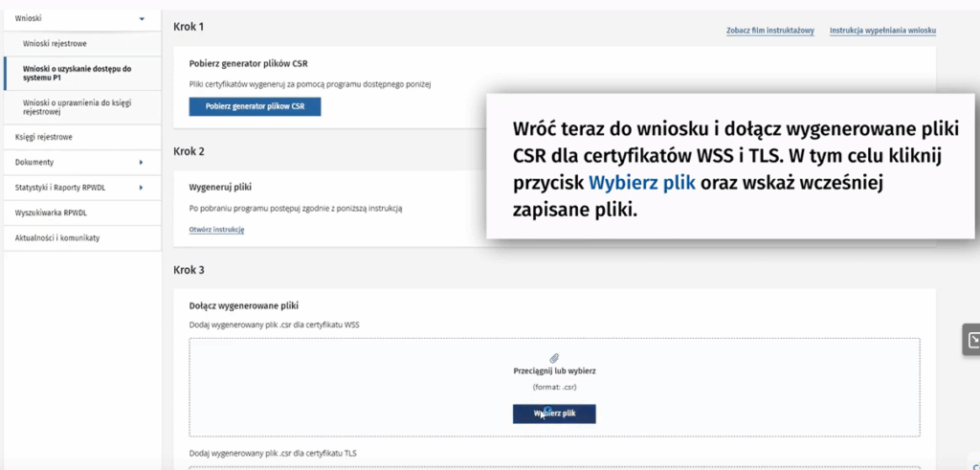The height and width of the screenshot is (470, 980).
Task: Collapse the Wnioski section using its arrow
Action: coord(142,18)
